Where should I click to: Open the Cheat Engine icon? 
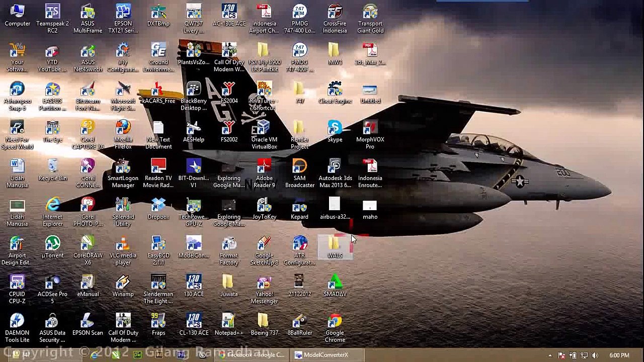pyautogui.click(x=335, y=93)
